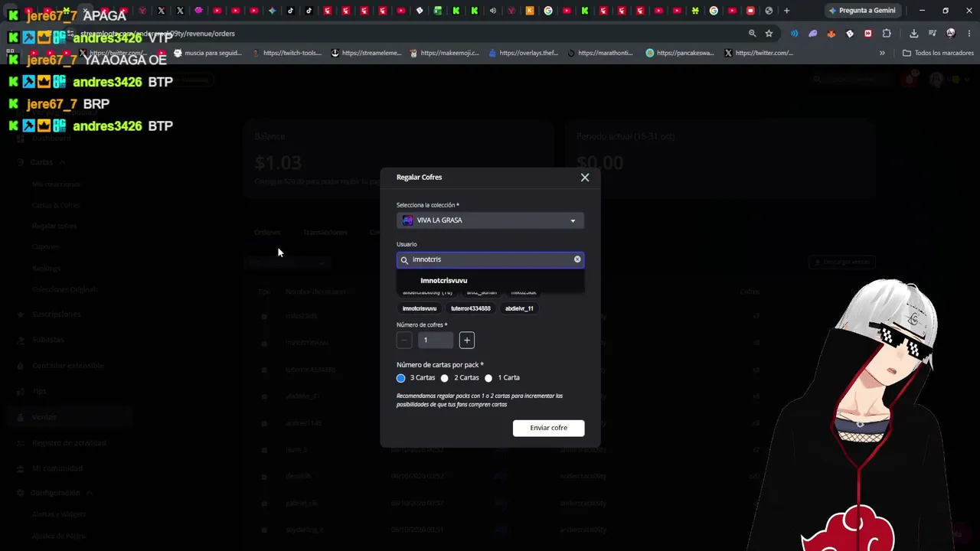Click the white tag extension icon
The height and width of the screenshot is (551, 980).
tap(850, 34)
